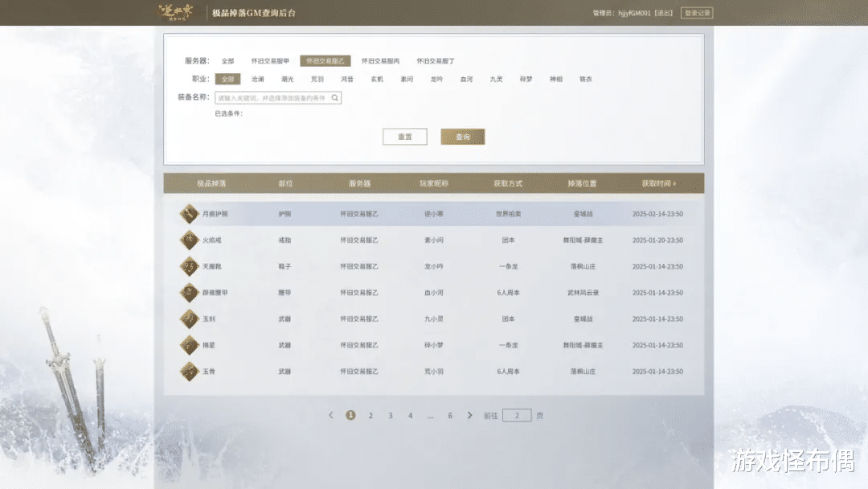Select profession filter 全部

tap(227, 79)
